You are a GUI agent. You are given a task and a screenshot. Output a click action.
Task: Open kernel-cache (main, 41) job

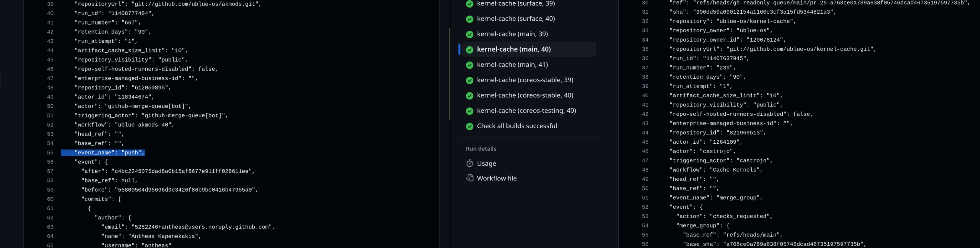512,65
